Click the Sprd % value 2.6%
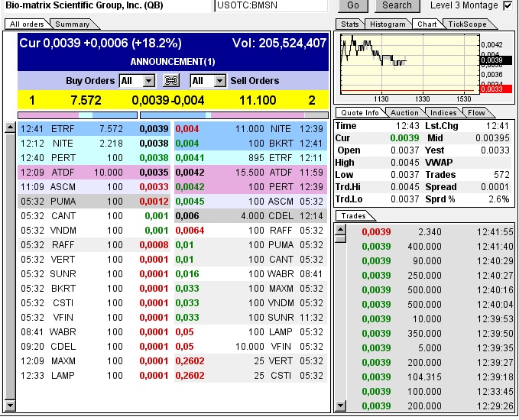This screenshot has width=519, height=420. click(499, 199)
